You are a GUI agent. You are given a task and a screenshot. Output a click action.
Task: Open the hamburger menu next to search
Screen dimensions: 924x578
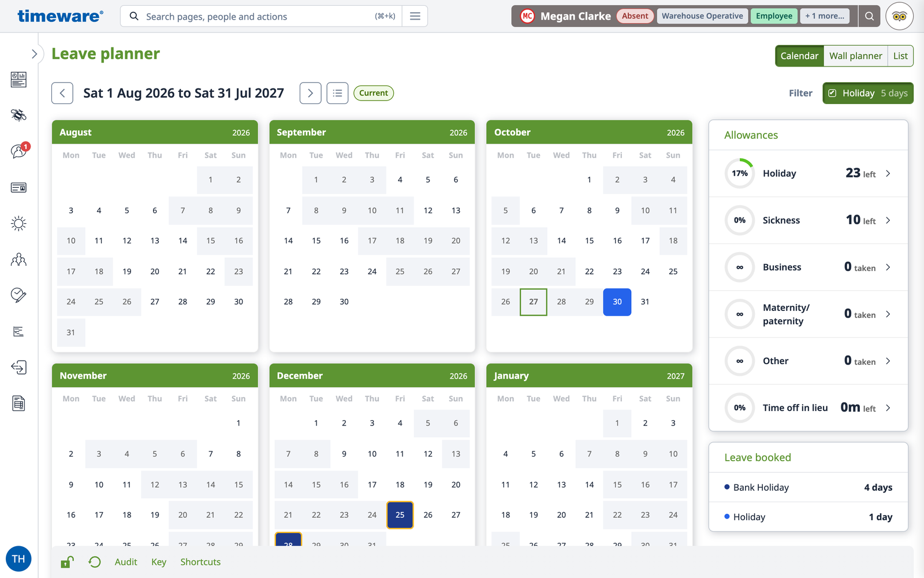[x=415, y=16]
